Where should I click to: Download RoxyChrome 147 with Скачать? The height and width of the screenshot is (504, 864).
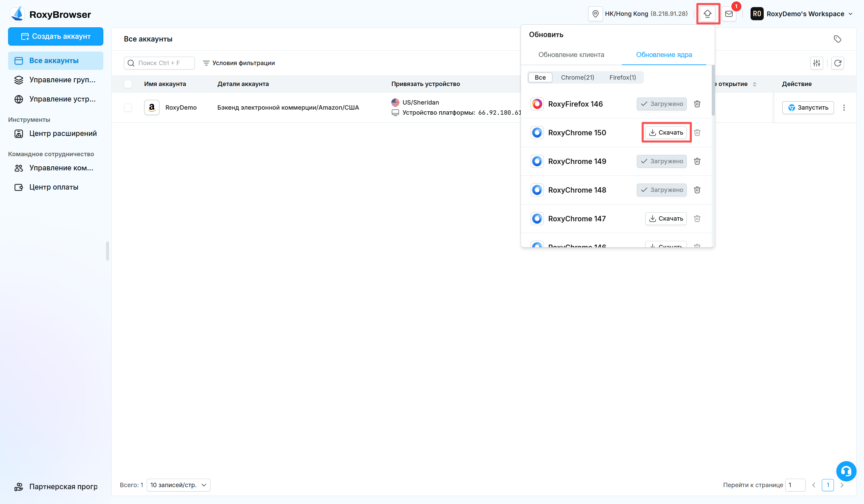(x=666, y=219)
